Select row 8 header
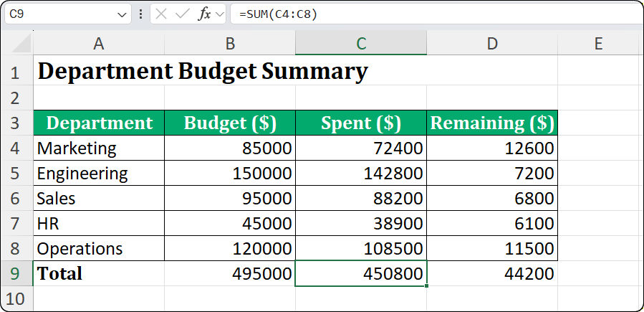This screenshot has height=312, width=644. coord(16,248)
